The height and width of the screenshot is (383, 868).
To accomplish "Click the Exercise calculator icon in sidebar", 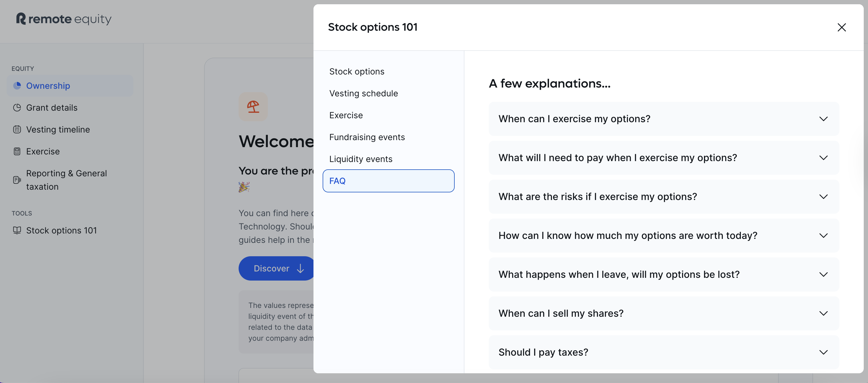I will pos(17,151).
